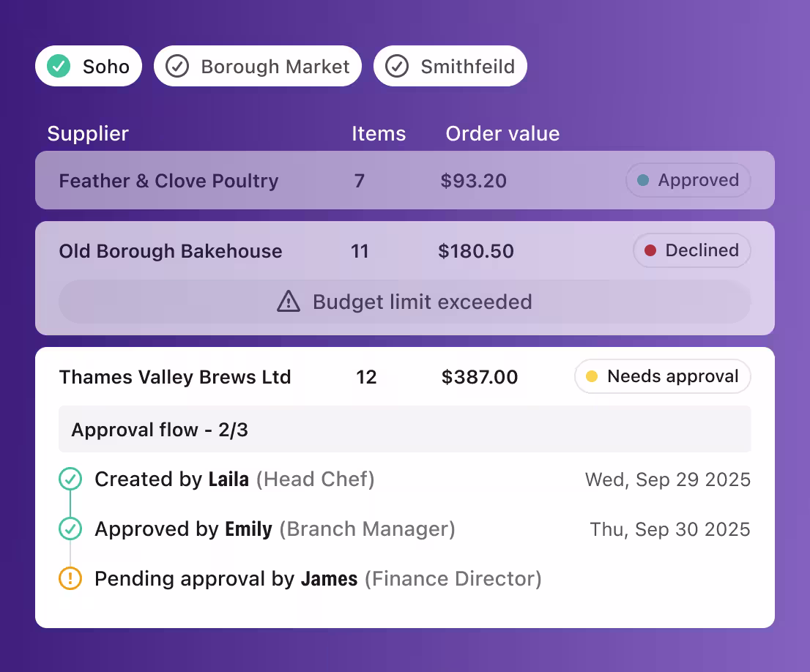Viewport: 810px width, 672px height.
Task: Click the green check icon for Approved by Emily
Action: (70, 529)
